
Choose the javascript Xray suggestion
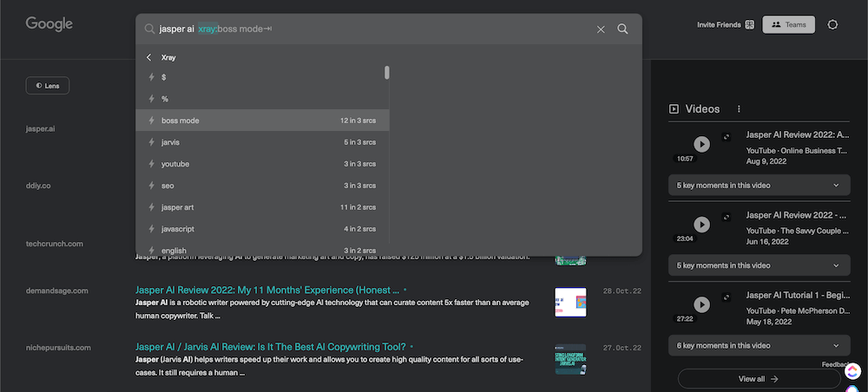click(262, 228)
